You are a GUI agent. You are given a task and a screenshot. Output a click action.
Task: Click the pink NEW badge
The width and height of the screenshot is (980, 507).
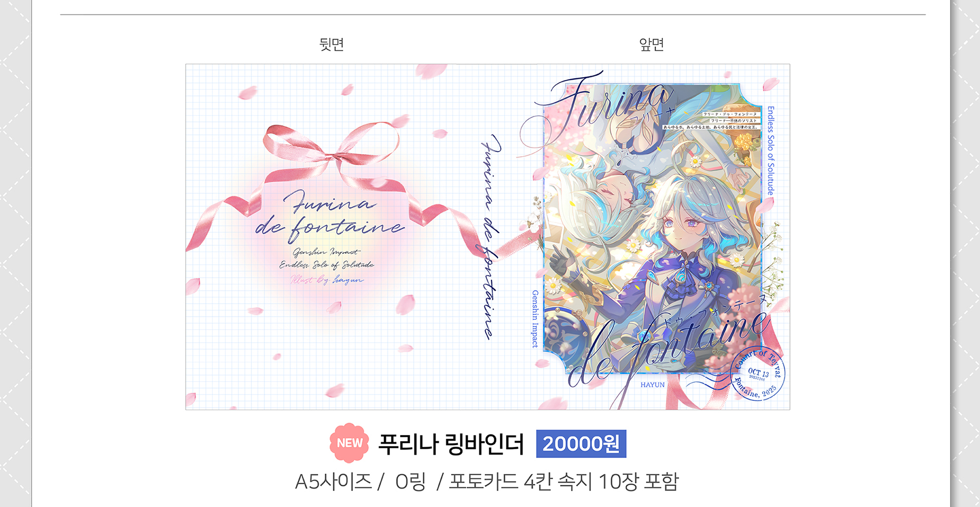coord(349,443)
